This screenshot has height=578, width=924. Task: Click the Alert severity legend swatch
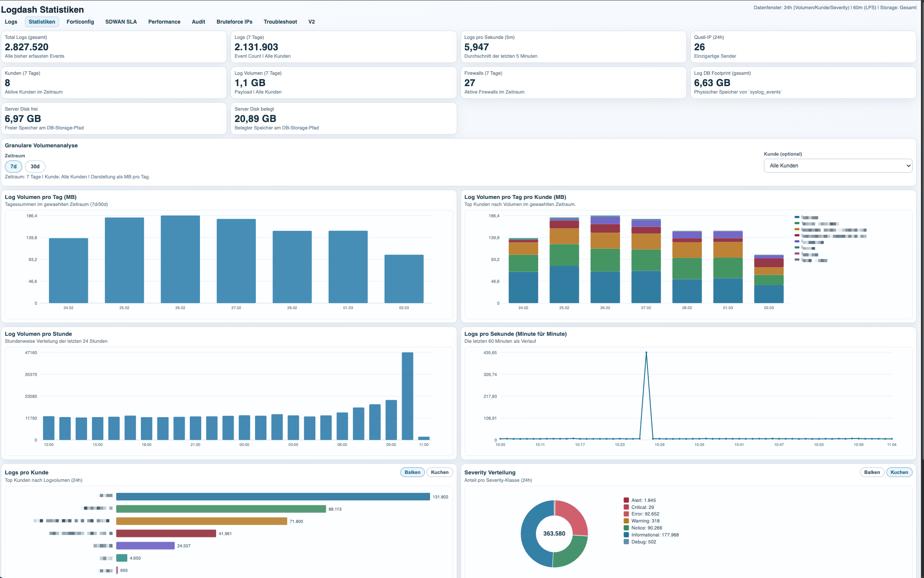(x=626, y=500)
